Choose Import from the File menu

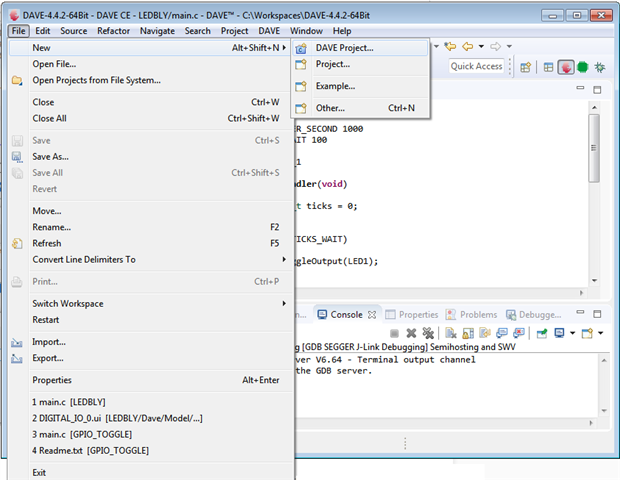49,341
